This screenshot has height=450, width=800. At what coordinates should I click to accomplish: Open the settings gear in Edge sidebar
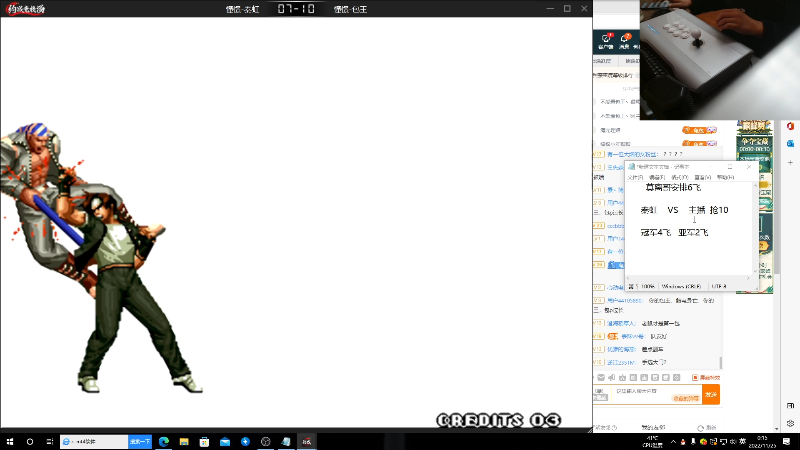(790, 423)
